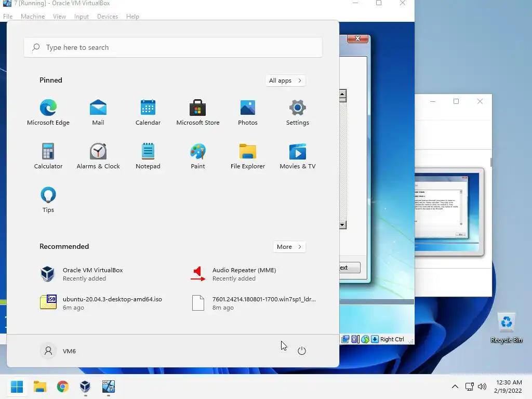
Task: Open the clock and date panel
Action: pos(508,387)
